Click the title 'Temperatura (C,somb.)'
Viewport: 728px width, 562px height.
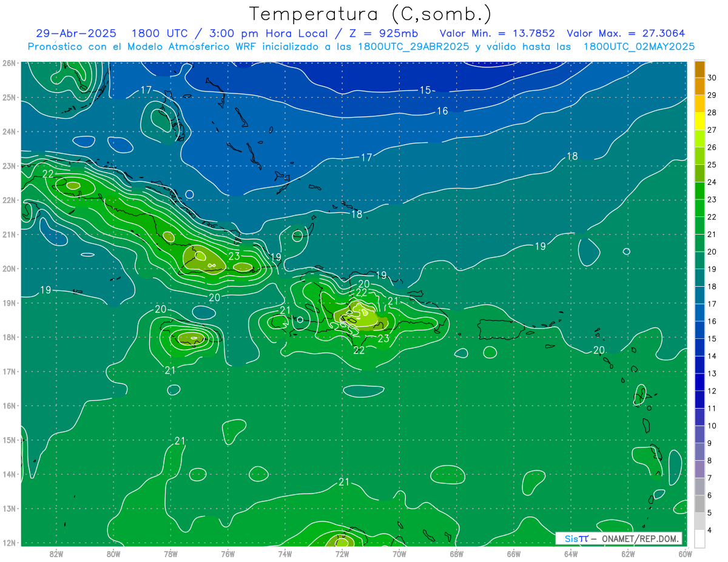click(x=371, y=14)
